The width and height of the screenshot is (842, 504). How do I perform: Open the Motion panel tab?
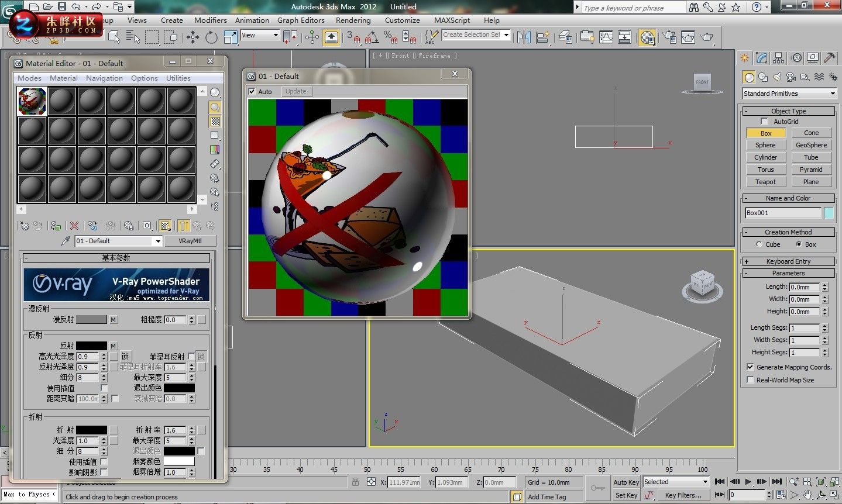click(797, 58)
